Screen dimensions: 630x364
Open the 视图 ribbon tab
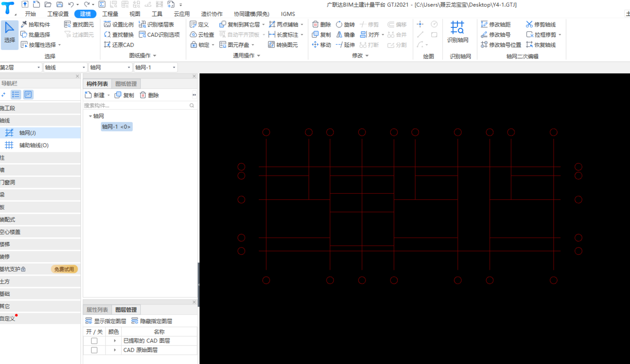[135, 14]
